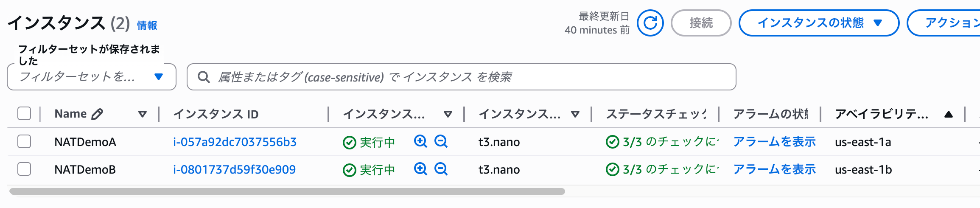
Task: Click zoom-in filter icon for NATDemoB
Action: tap(420, 169)
